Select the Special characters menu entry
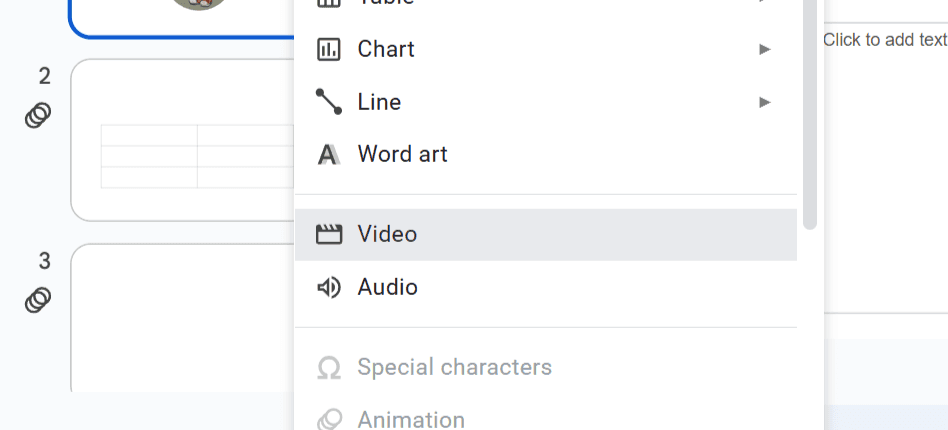The image size is (948, 430). (546, 368)
